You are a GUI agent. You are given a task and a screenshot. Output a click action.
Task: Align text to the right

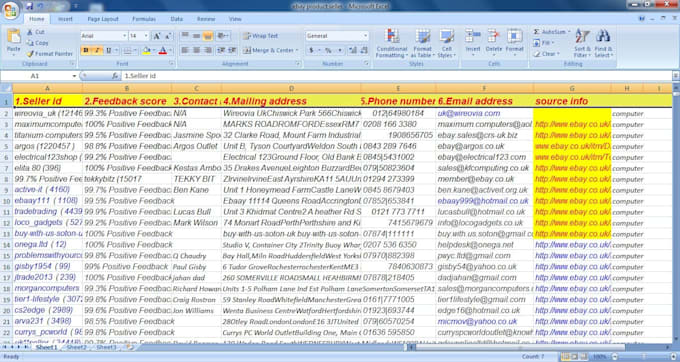tap(208, 50)
